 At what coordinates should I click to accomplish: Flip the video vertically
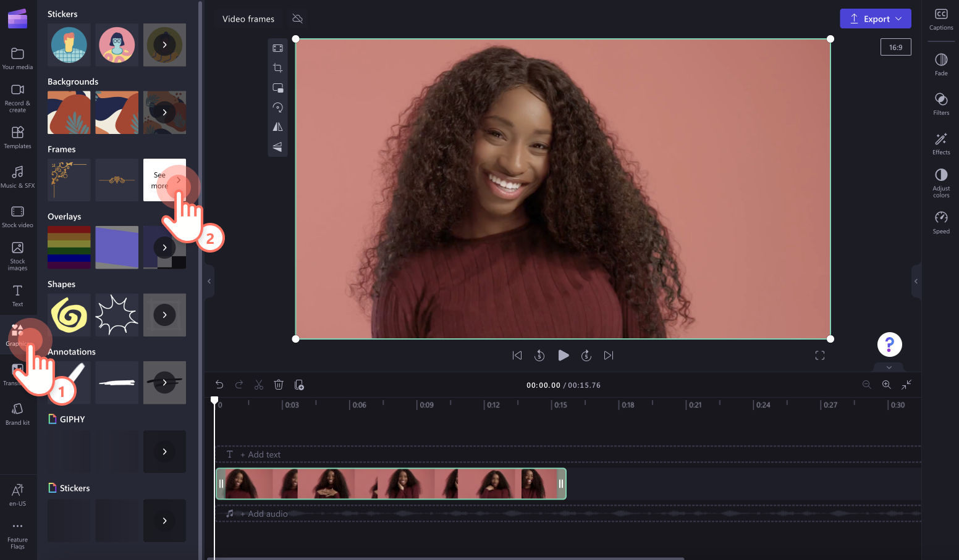pos(277,147)
